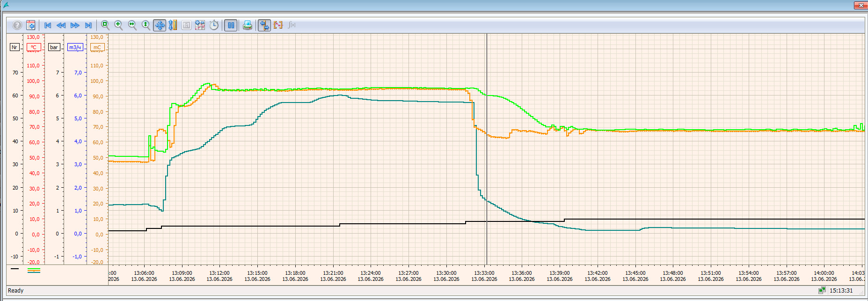Viewport: 868px width, 301px height.
Task: Click the colored trends legend lines
Action: tap(34, 270)
